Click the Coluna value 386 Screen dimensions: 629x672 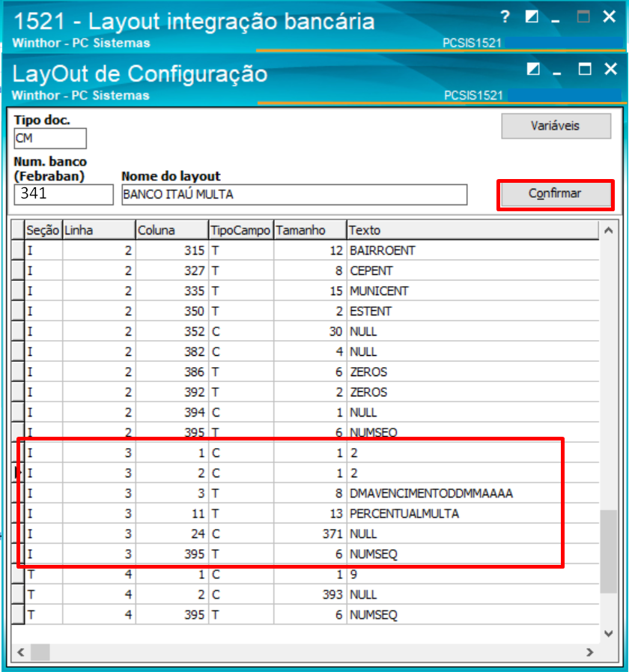point(172,372)
